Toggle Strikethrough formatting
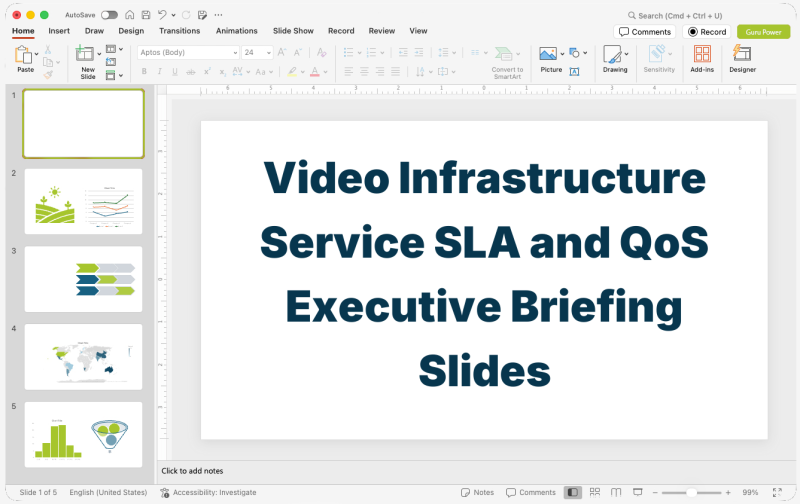Screen dimensions: 800x504 pyautogui.click(x=191, y=72)
